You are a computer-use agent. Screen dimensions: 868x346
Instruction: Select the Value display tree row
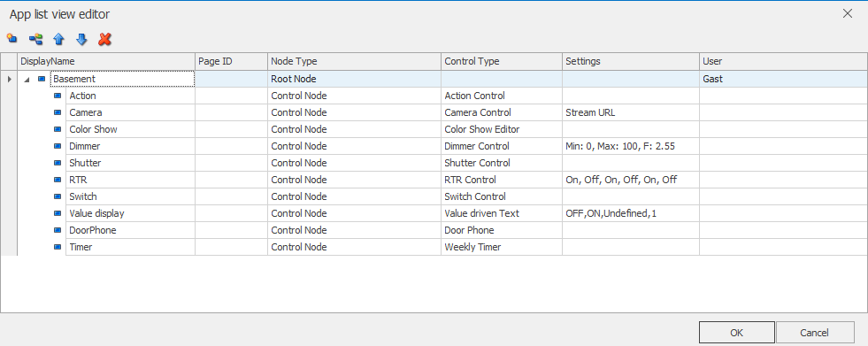130,213
